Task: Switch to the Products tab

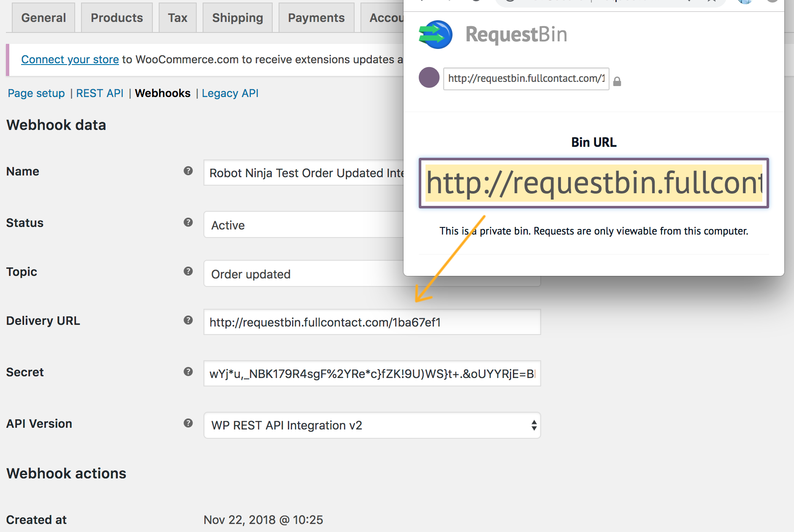Action: click(x=117, y=18)
